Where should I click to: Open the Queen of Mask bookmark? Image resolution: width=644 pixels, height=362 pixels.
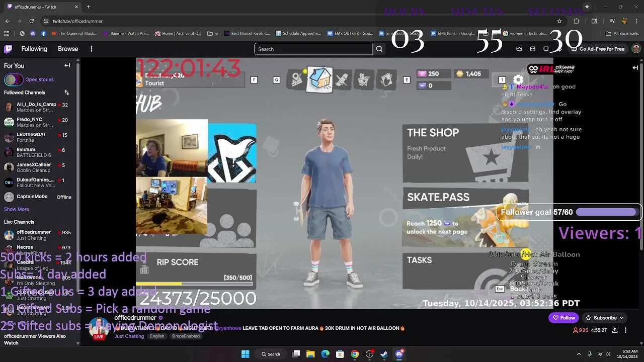pyautogui.click(x=73, y=34)
